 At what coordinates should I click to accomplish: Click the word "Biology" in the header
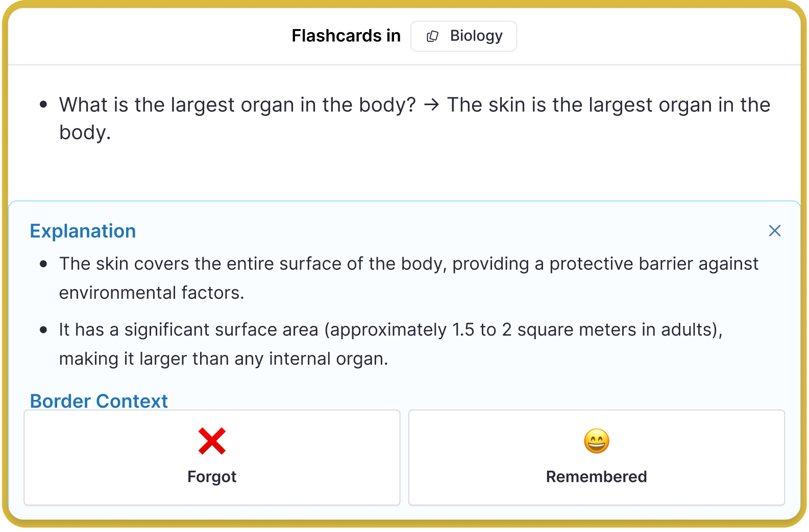pyautogui.click(x=476, y=36)
